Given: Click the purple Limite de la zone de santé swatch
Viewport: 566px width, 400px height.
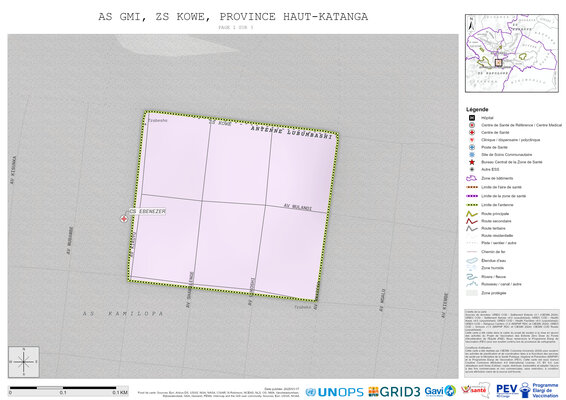Looking at the screenshot, I should pos(472,196).
